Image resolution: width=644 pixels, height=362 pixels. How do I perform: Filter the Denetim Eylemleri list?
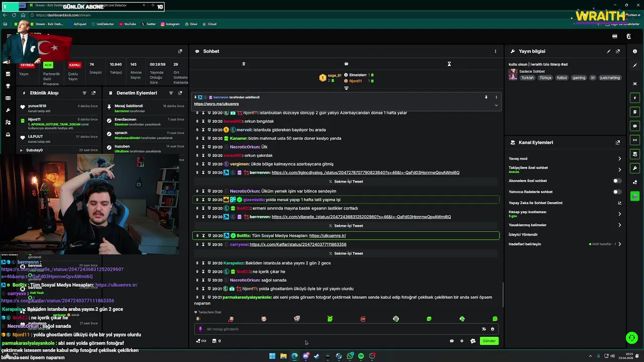pos(171,93)
